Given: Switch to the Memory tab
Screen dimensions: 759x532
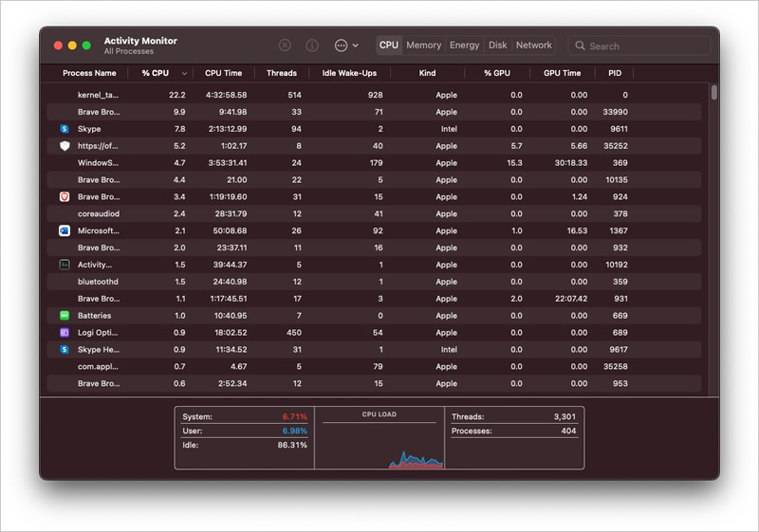Looking at the screenshot, I should click(x=423, y=45).
